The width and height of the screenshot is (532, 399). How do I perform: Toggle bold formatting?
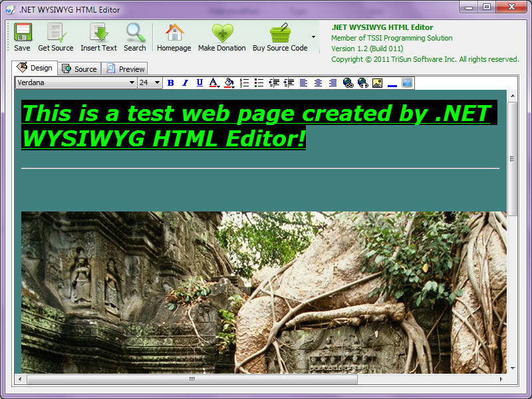[x=170, y=83]
